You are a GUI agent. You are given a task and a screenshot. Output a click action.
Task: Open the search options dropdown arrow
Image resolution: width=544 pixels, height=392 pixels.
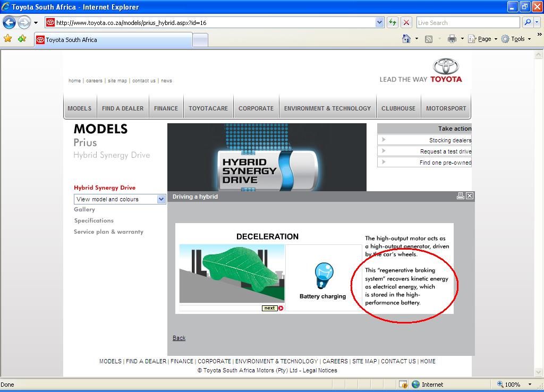537,22
